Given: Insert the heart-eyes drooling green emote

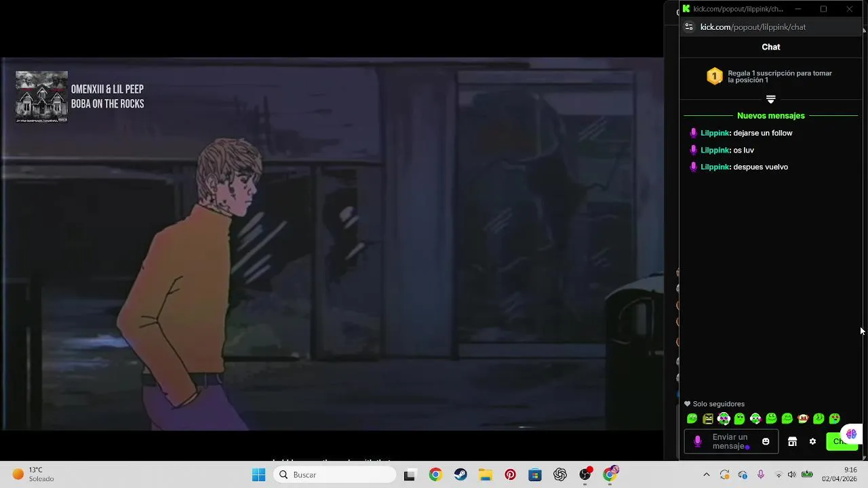Looking at the screenshot, I should (835, 419).
